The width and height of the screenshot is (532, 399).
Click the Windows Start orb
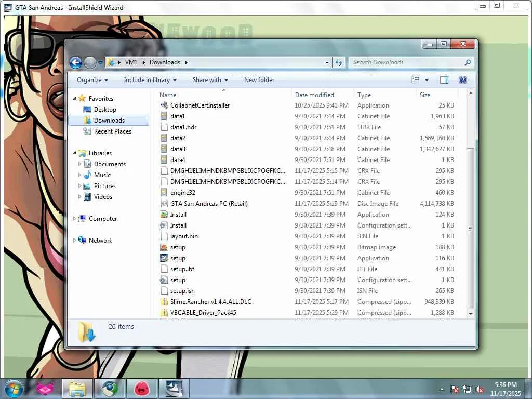14,389
